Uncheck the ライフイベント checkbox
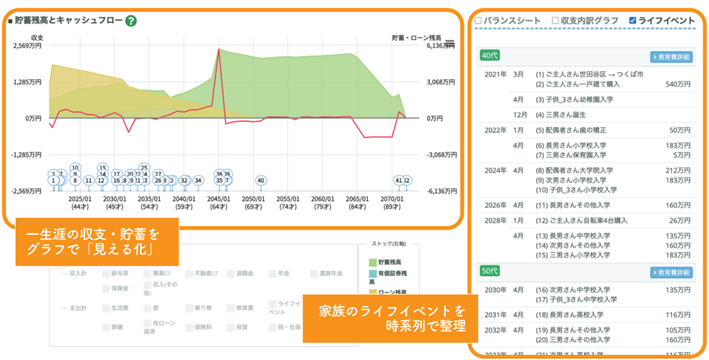This screenshot has width=709, height=360. [633, 20]
